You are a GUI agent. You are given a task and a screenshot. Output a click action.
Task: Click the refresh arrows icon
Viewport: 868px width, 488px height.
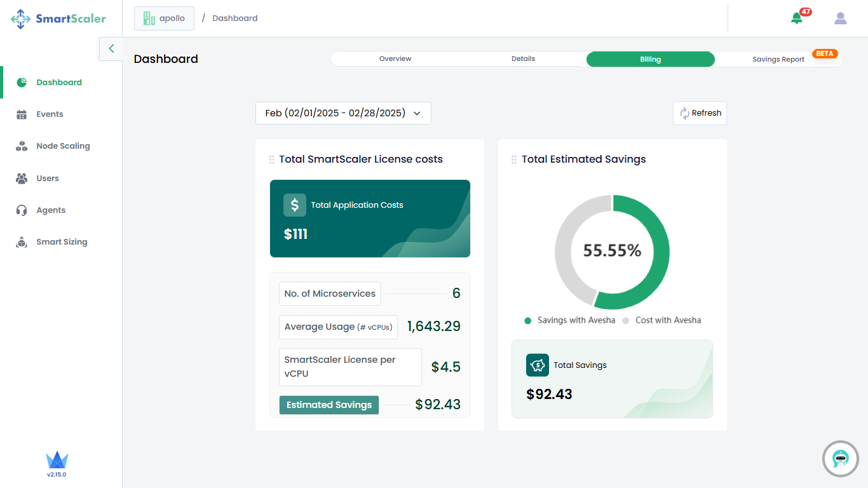(684, 113)
